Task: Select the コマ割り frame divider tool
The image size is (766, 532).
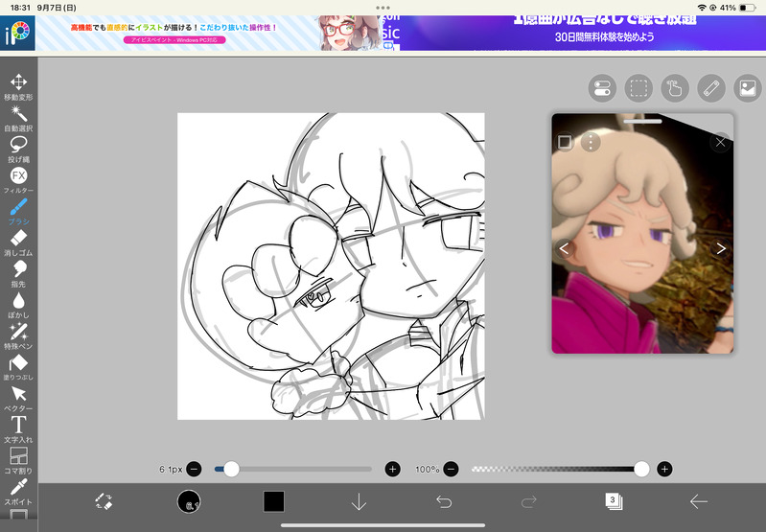Action: point(18,461)
